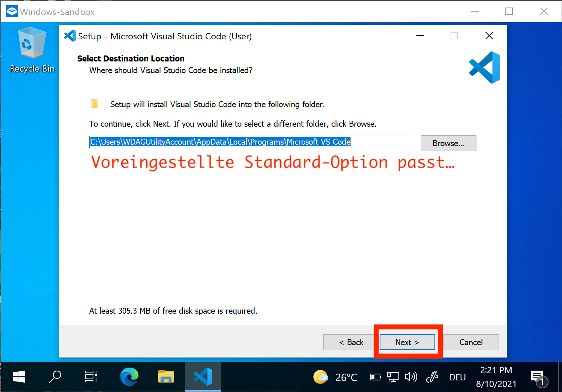
Task: Click the folder icon beside install text
Action: point(95,104)
